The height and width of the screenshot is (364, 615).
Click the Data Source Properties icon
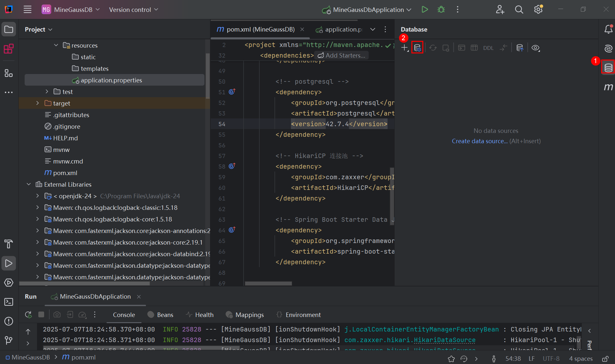[x=417, y=48]
